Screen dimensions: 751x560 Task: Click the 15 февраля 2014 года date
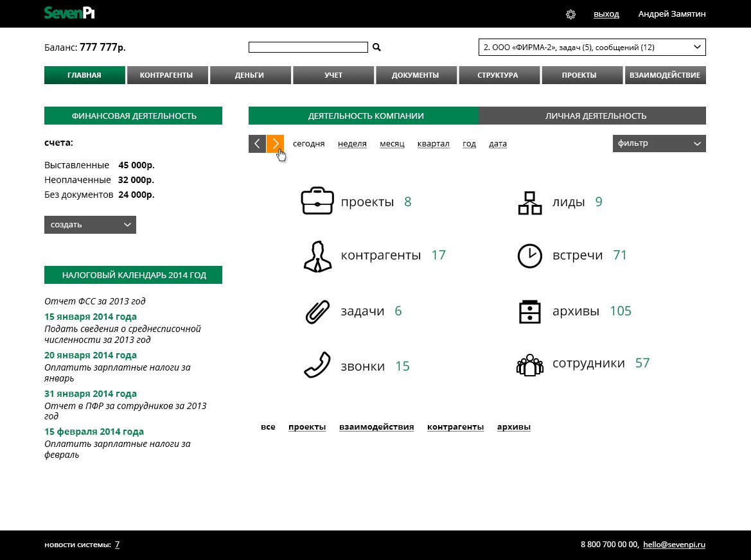94,432
